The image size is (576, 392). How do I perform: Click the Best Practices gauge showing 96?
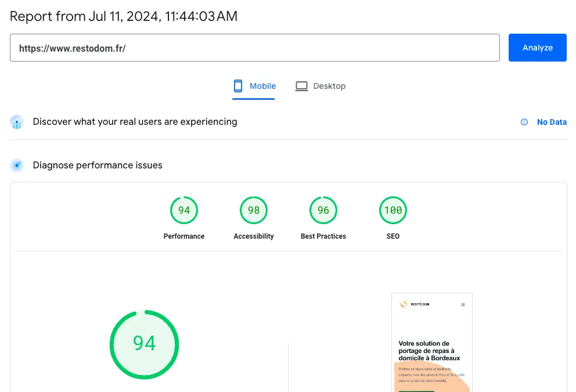pyautogui.click(x=323, y=210)
